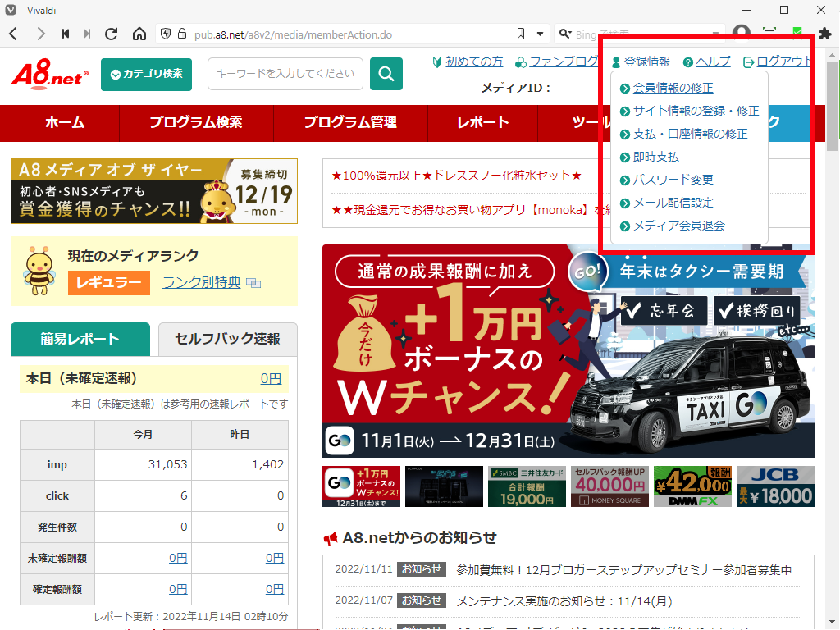Show site info via the padlock icon

click(x=182, y=34)
